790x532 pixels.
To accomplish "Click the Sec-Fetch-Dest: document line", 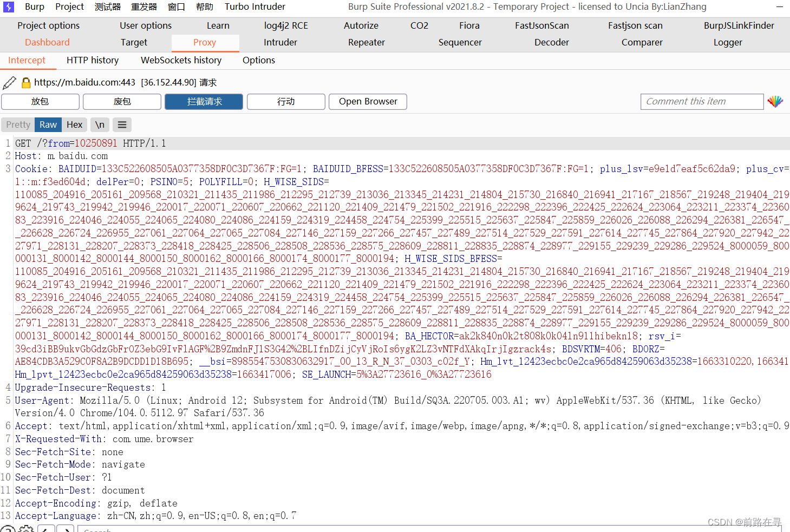I will (80, 490).
